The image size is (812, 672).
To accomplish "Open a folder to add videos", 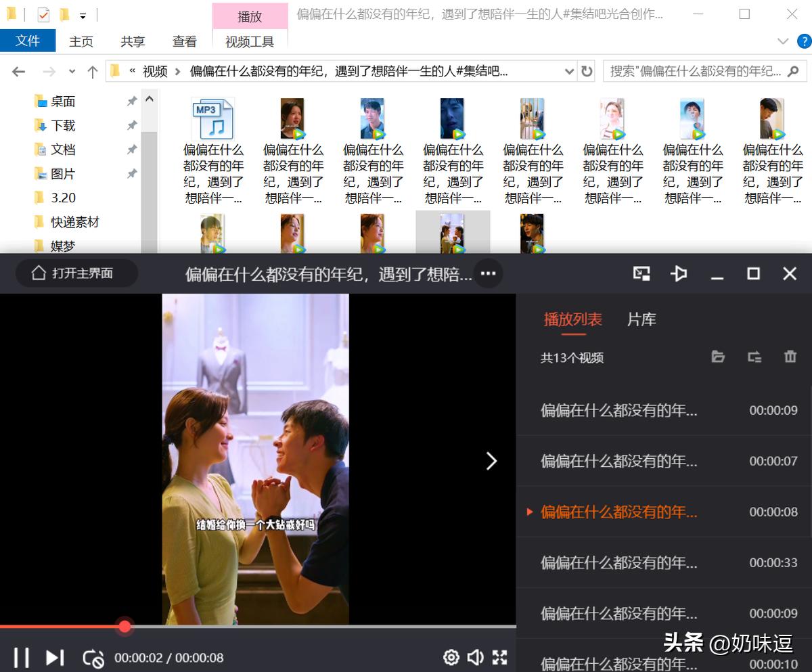I will [718, 357].
